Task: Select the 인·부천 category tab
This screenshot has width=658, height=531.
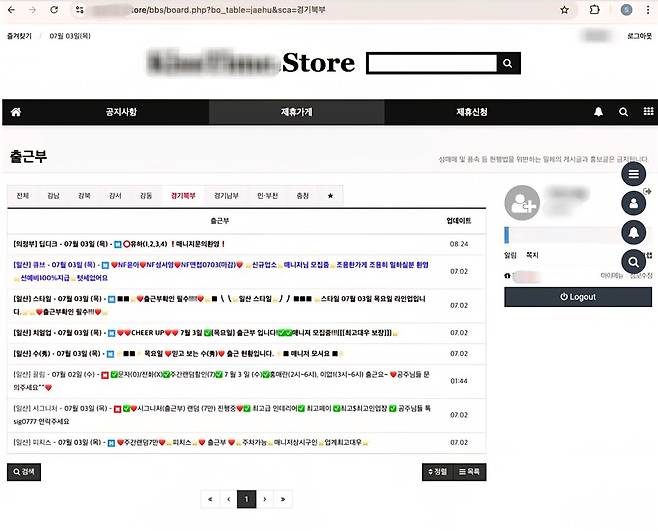Action: 268,196
